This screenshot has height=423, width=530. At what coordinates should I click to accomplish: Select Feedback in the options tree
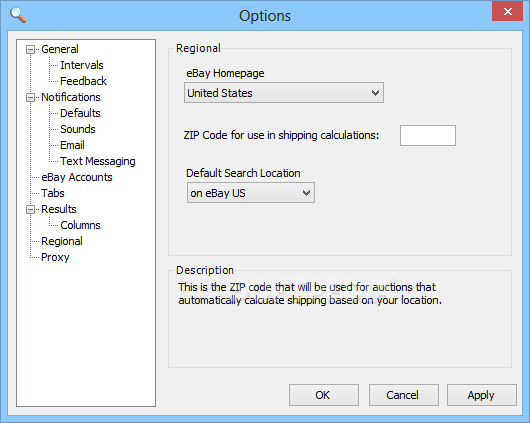click(x=83, y=81)
